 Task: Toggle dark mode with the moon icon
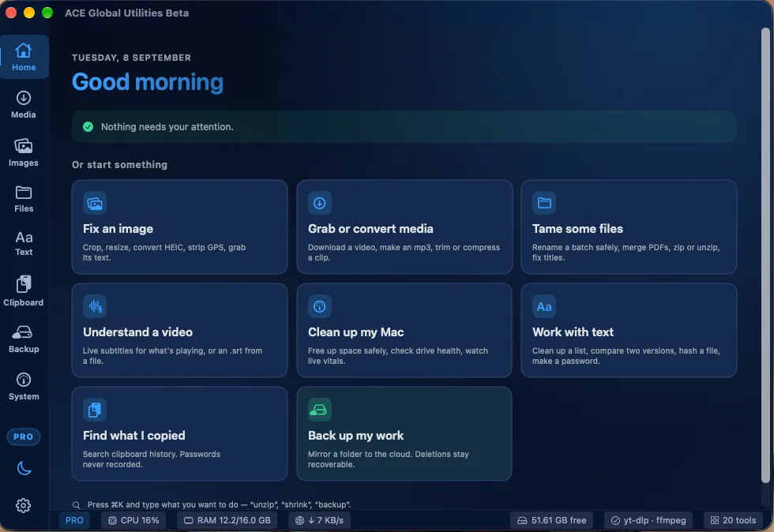[x=24, y=468]
